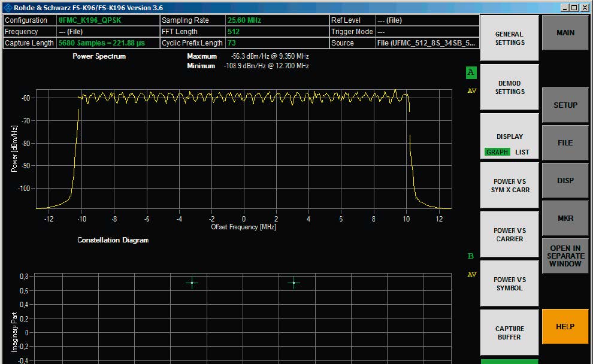
Task: Click the Sampling Rate value 25.60 MHz
Action: 244,20
